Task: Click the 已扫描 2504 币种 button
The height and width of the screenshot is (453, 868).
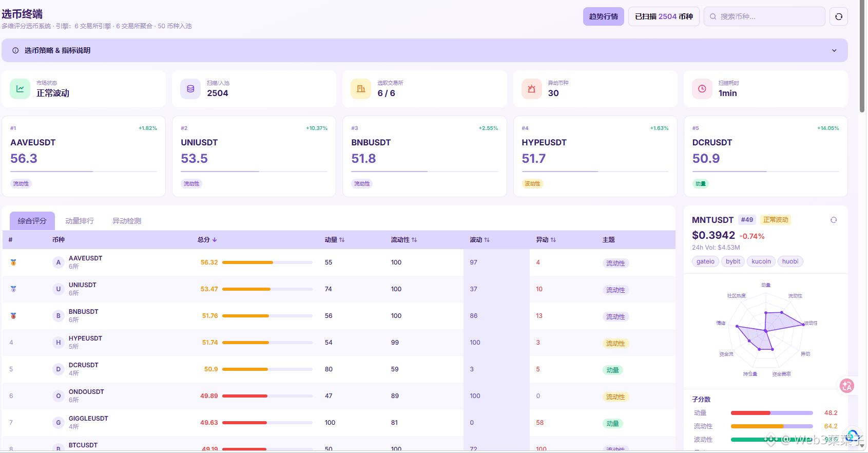Action: pyautogui.click(x=664, y=16)
